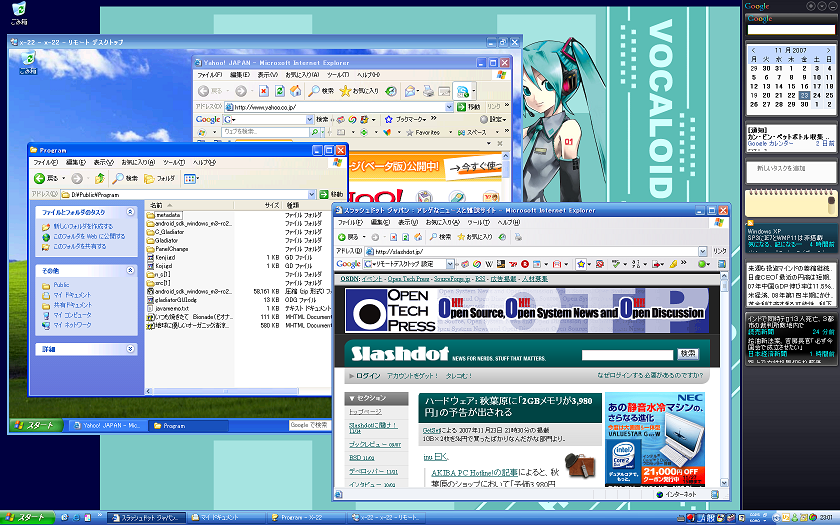This screenshot has width=840, height=525.
Task: Collapse the Other Places (その他) panel
Action: pos(130,271)
